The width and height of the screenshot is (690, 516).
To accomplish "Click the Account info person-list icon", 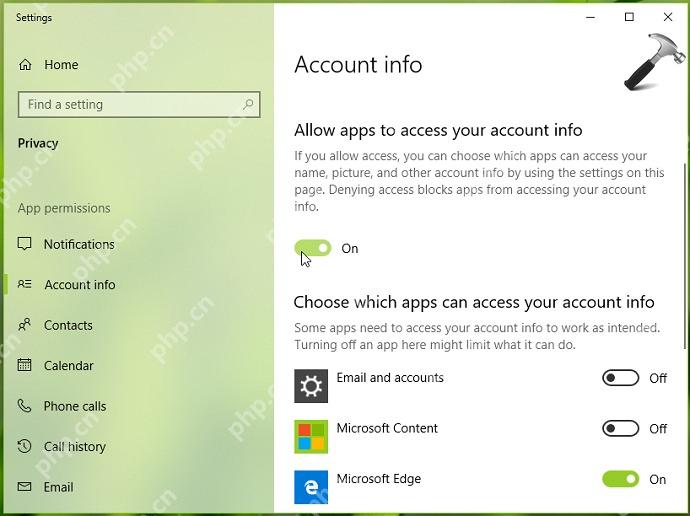I will 25,284.
